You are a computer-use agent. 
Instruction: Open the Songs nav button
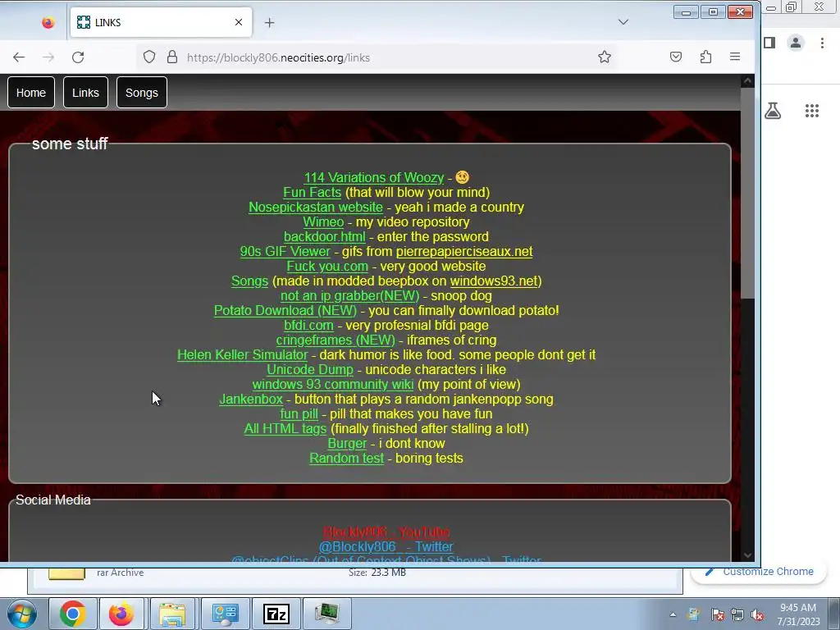[142, 93]
